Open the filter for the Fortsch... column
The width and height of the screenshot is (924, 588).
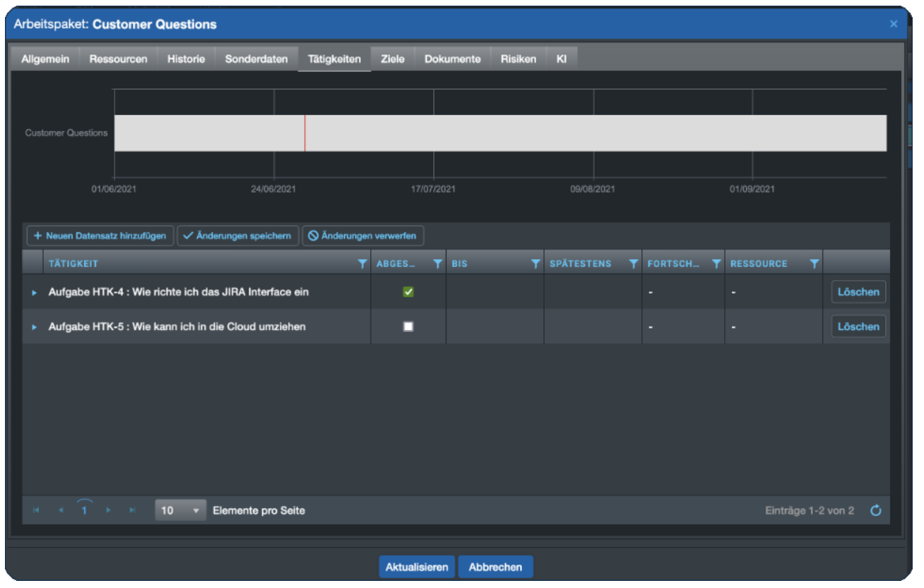(716, 264)
